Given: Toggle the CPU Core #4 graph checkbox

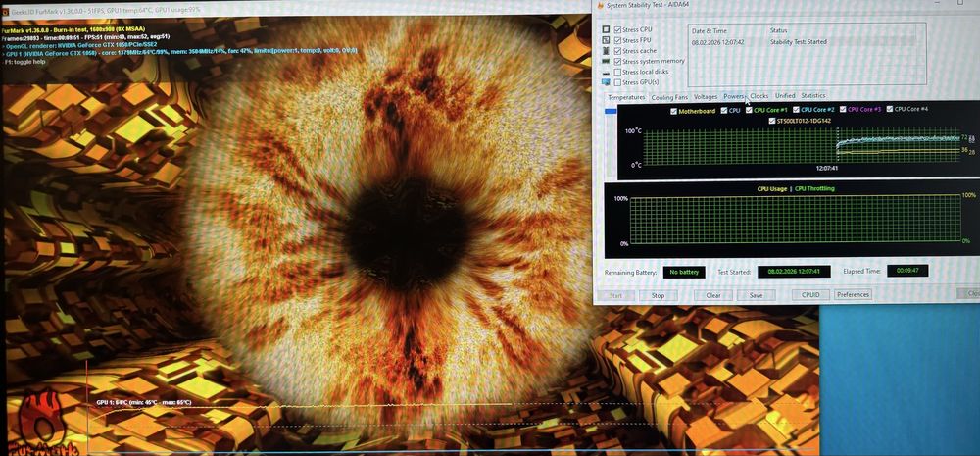Looking at the screenshot, I should tap(890, 109).
